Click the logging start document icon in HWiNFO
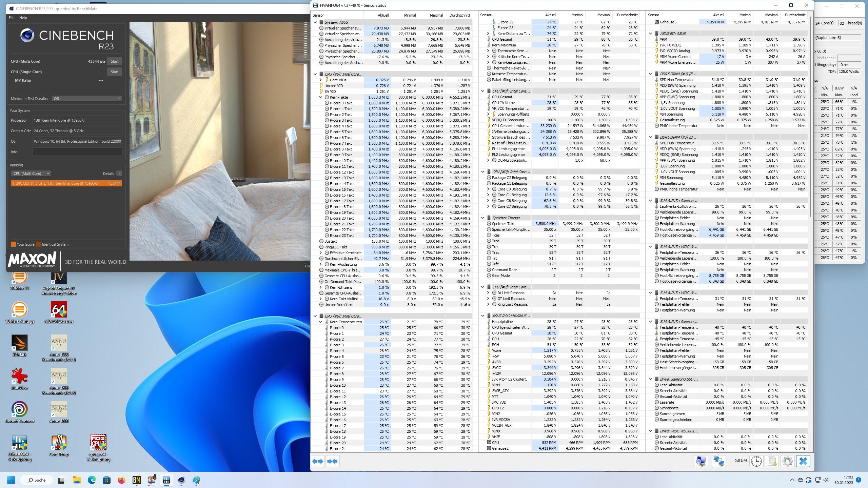The width and height of the screenshot is (868, 488). pyautogui.click(x=772, y=461)
